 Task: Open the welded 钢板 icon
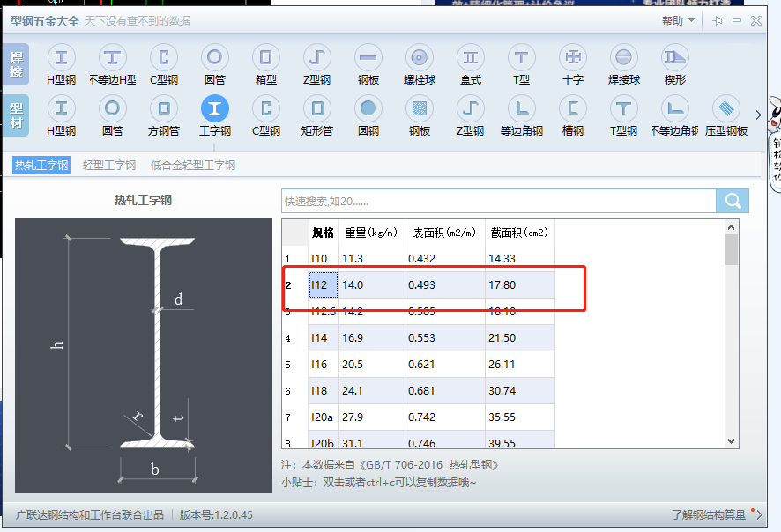(368, 58)
